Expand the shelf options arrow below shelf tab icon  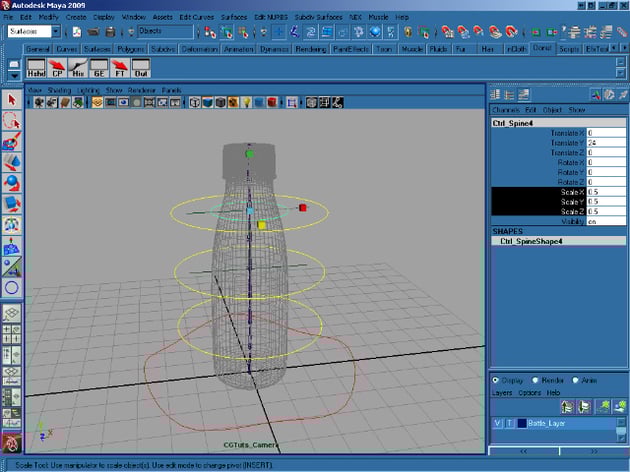pos(12,75)
